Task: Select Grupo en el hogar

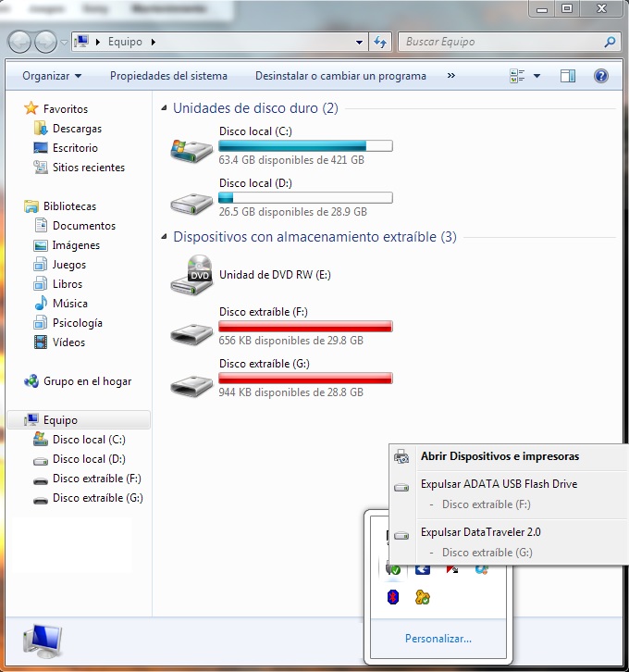Action: tap(87, 381)
